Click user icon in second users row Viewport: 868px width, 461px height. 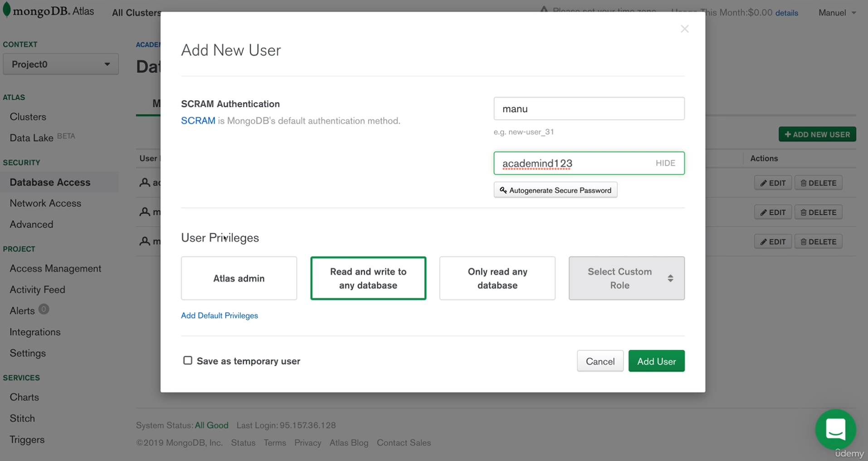pos(145,212)
